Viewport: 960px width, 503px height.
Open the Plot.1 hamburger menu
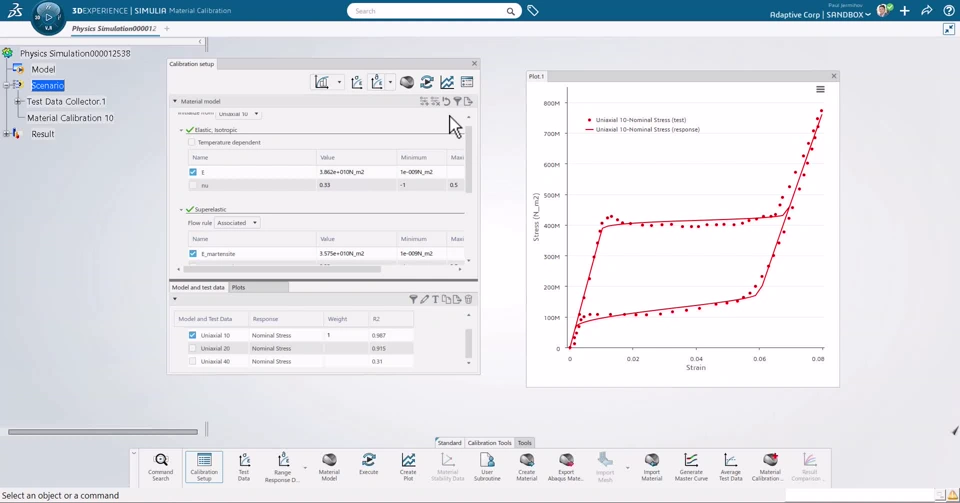click(820, 89)
